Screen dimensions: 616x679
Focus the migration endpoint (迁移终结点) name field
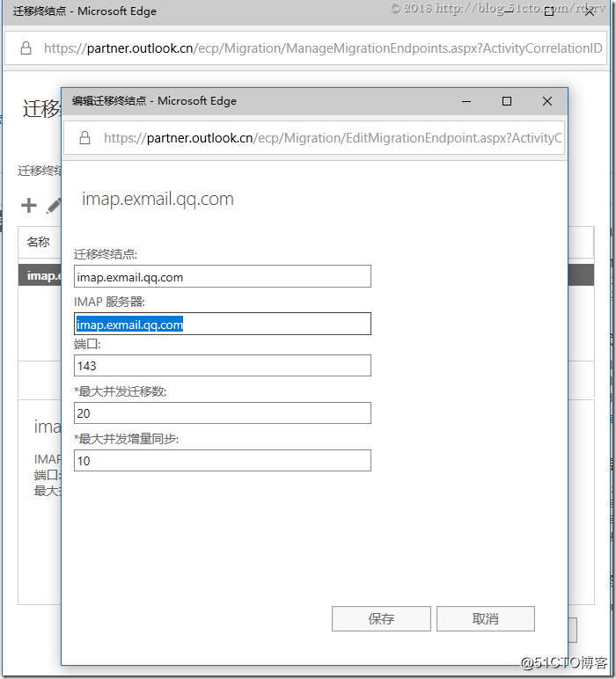pos(223,276)
